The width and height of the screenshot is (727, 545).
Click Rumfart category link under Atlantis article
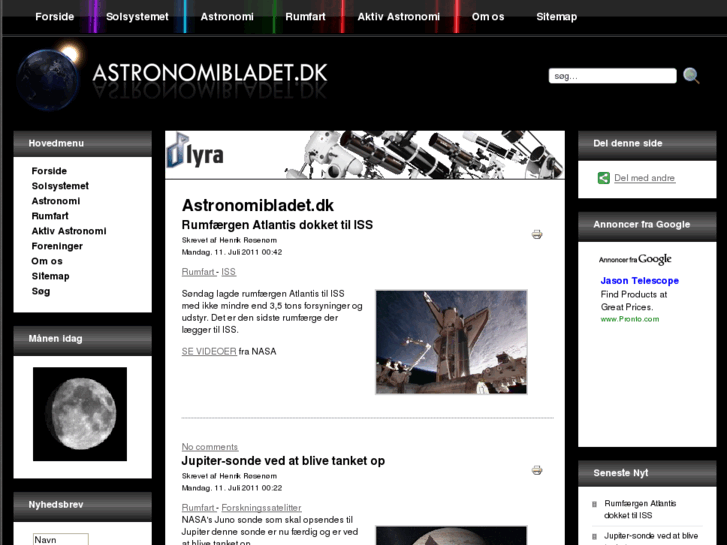click(199, 272)
